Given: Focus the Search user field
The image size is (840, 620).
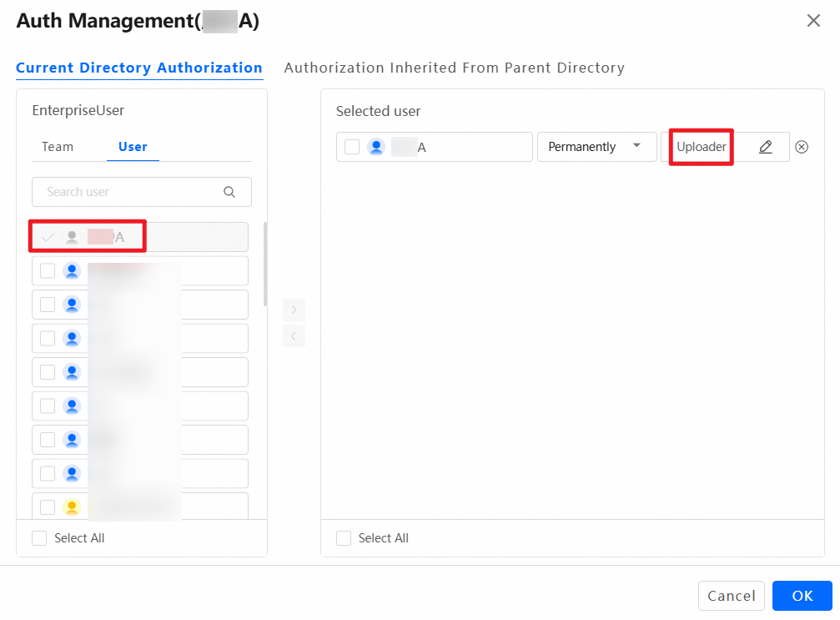Looking at the screenshot, I should coord(142,192).
